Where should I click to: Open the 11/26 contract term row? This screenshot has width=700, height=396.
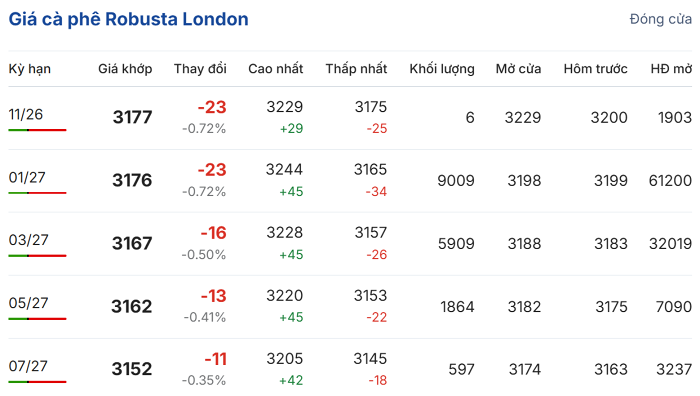[350, 118]
